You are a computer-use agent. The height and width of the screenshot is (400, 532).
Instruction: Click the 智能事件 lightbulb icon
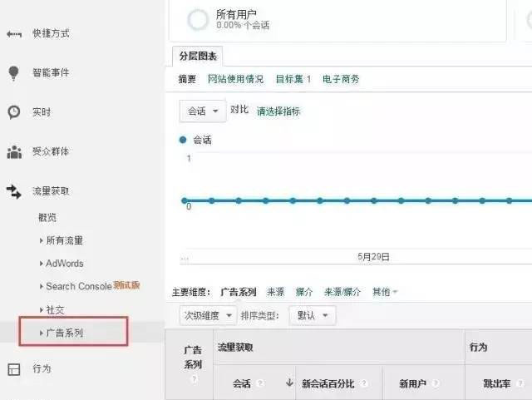pyautogui.click(x=13, y=73)
